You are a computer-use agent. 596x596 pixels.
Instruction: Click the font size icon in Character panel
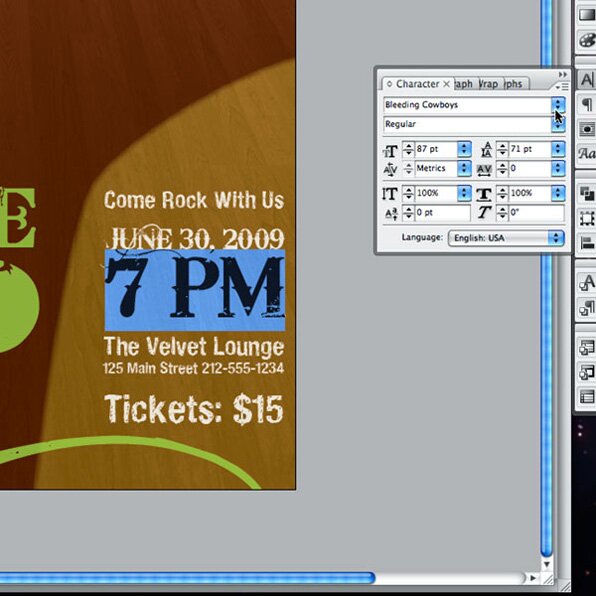click(390, 151)
